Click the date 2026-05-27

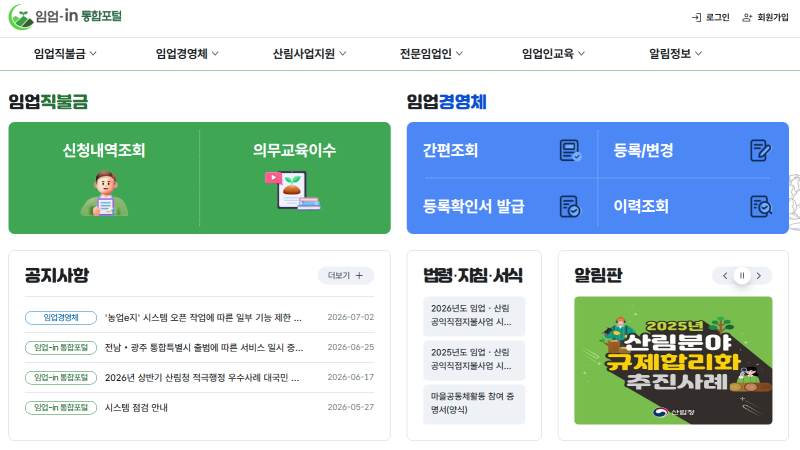pyautogui.click(x=351, y=408)
